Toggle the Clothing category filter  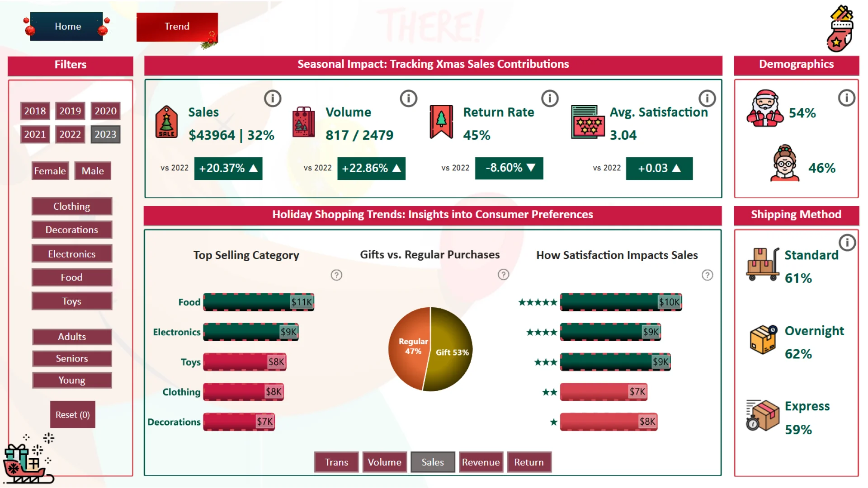tap(72, 206)
